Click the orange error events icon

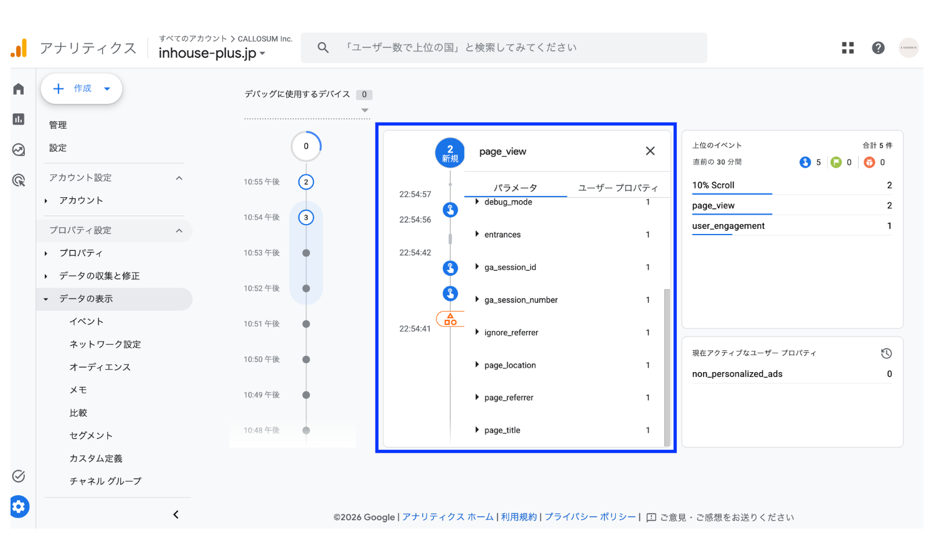(869, 162)
